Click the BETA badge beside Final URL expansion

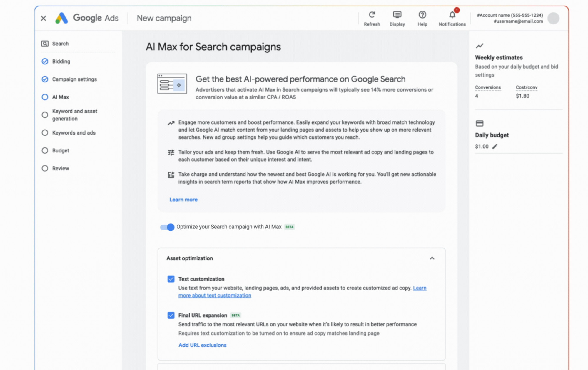pos(236,316)
